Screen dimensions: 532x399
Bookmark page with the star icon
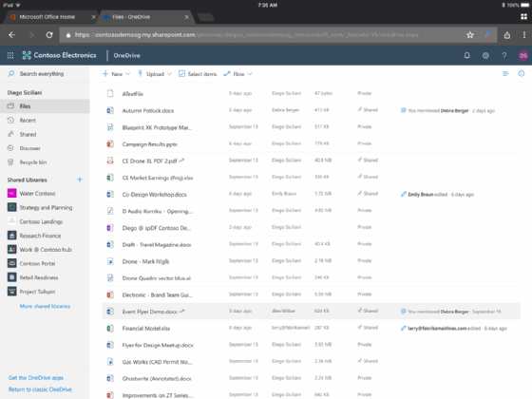tap(470, 35)
